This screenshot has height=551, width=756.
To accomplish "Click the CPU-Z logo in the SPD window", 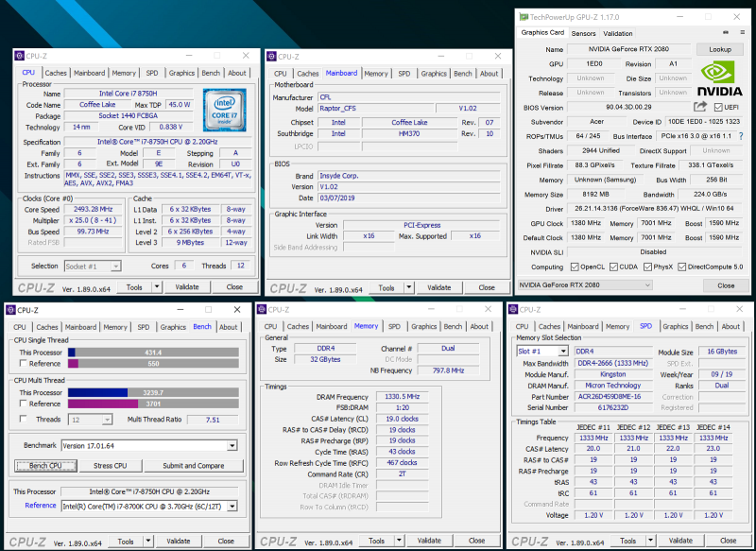I will pos(530,541).
